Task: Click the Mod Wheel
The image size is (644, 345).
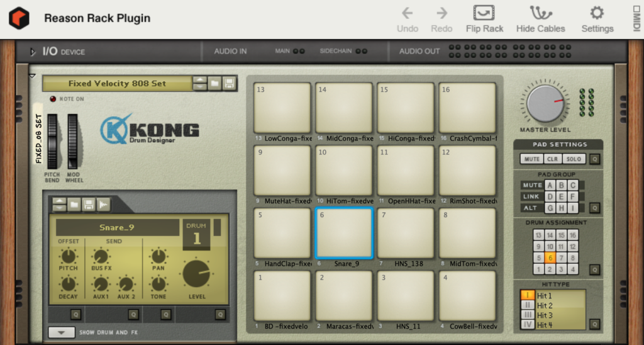Action: pyautogui.click(x=73, y=142)
